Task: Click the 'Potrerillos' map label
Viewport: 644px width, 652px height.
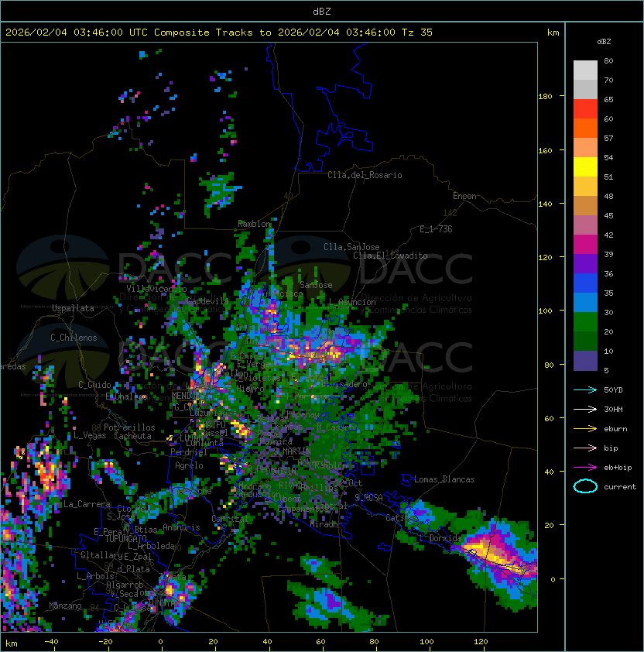Action: [129, 427]
